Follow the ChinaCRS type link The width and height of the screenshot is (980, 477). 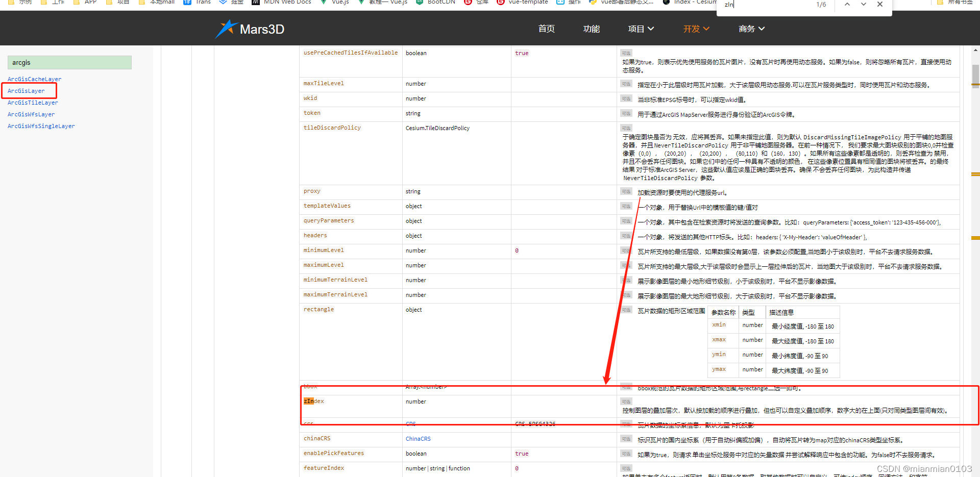tap(418, 439)
